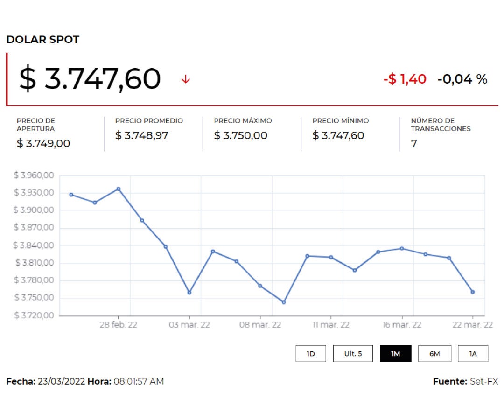Image resolution: width=504 pixels, height=420 pixels.
Task: Click the maximum price value $ 3.750,00
Action: point(240,136)
